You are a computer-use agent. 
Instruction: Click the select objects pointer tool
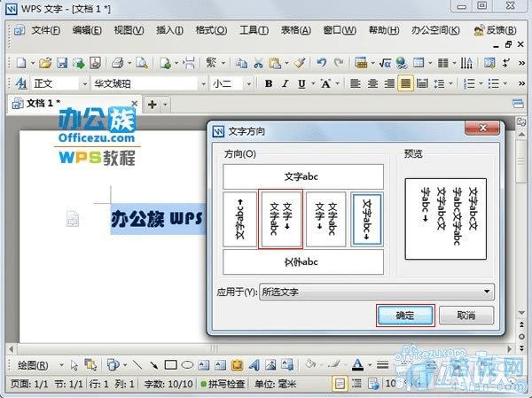click(x=74, y=365)
